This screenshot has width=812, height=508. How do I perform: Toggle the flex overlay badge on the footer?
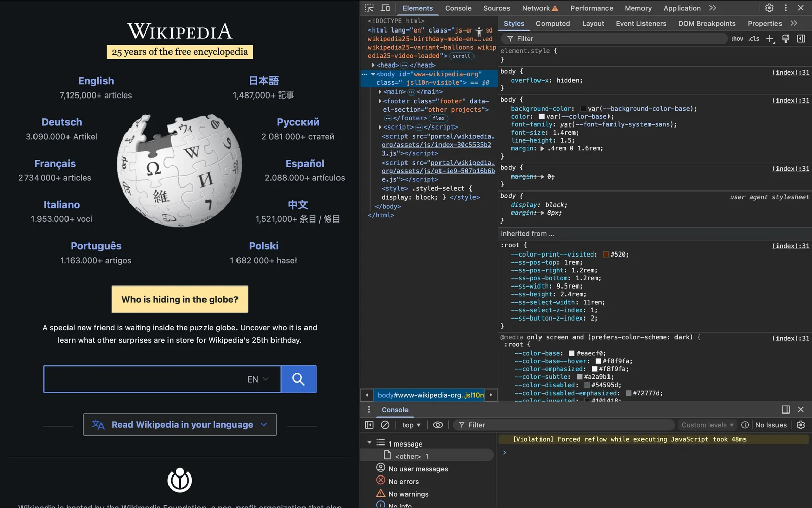point(438,118)
